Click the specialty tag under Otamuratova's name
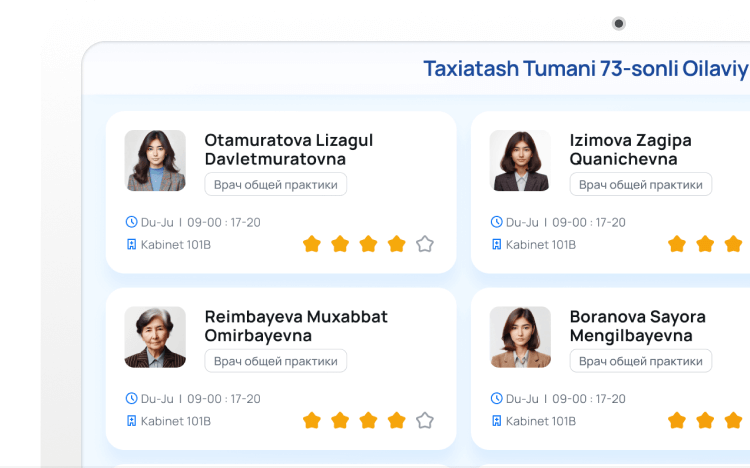 click(x=276, y=185)
